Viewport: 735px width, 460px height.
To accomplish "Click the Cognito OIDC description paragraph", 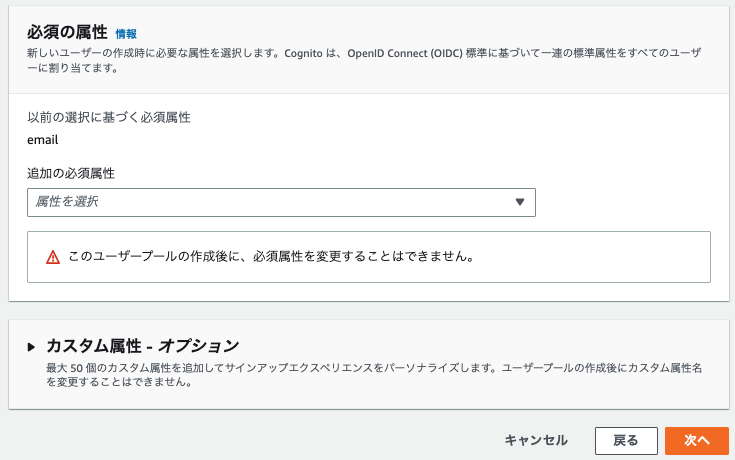I will [x=364, y=60].
